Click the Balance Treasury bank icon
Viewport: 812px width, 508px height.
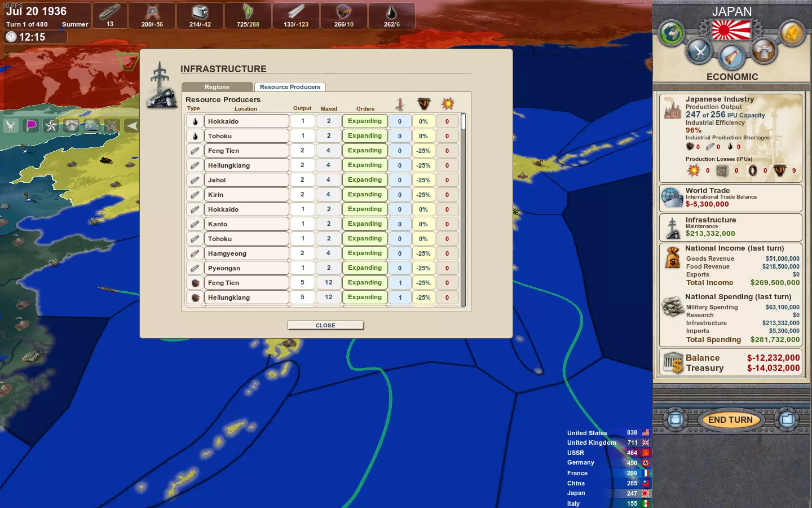click(673, 362)
